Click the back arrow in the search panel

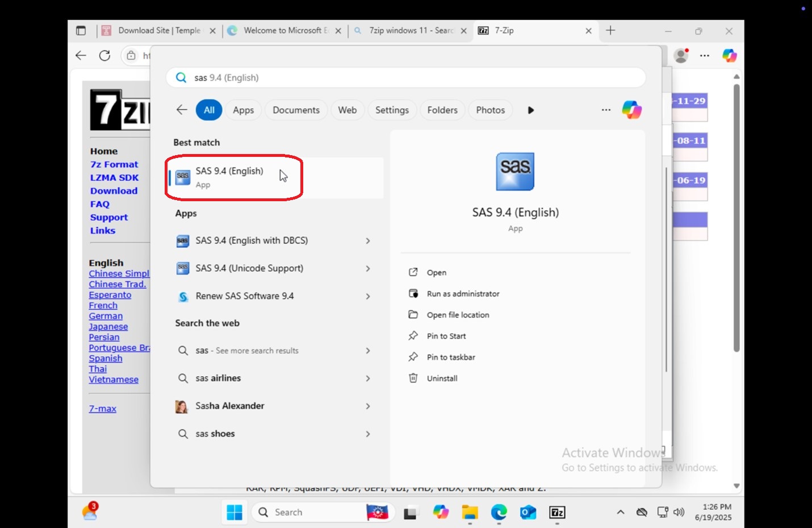(182, 110)
